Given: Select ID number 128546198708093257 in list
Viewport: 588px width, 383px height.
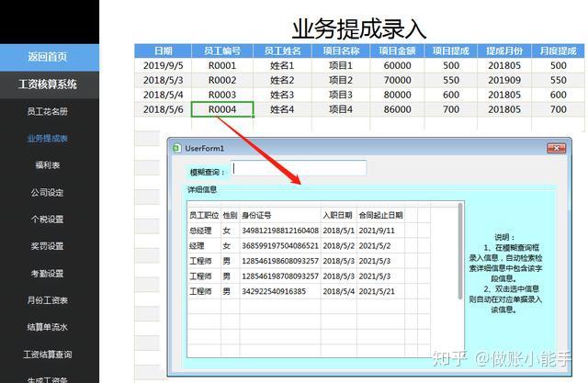Looking at the screenshot, I should [280, 276].
